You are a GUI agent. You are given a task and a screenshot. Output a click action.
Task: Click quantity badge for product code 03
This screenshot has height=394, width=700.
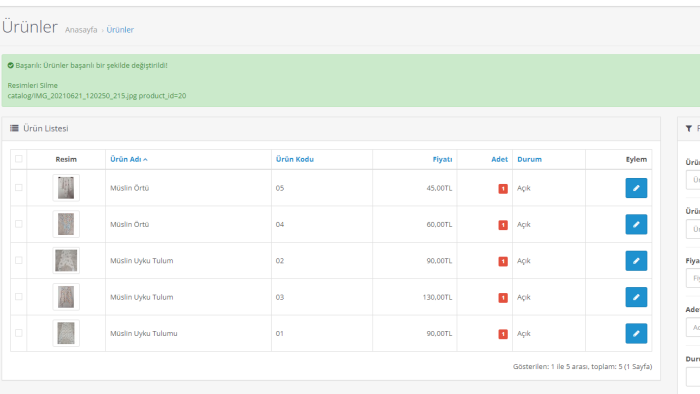[503, 298]
